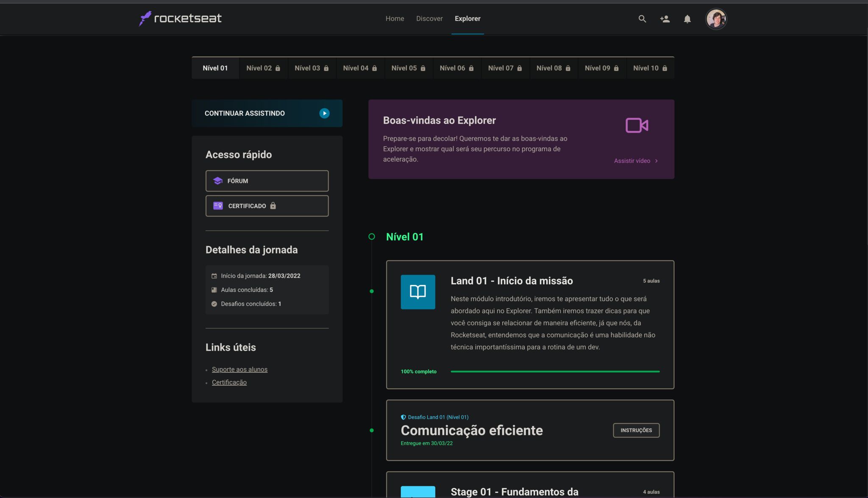Click the Continuar Assistindo button
The width and height of the screenshot is (868, 498).
pos(267,113)
